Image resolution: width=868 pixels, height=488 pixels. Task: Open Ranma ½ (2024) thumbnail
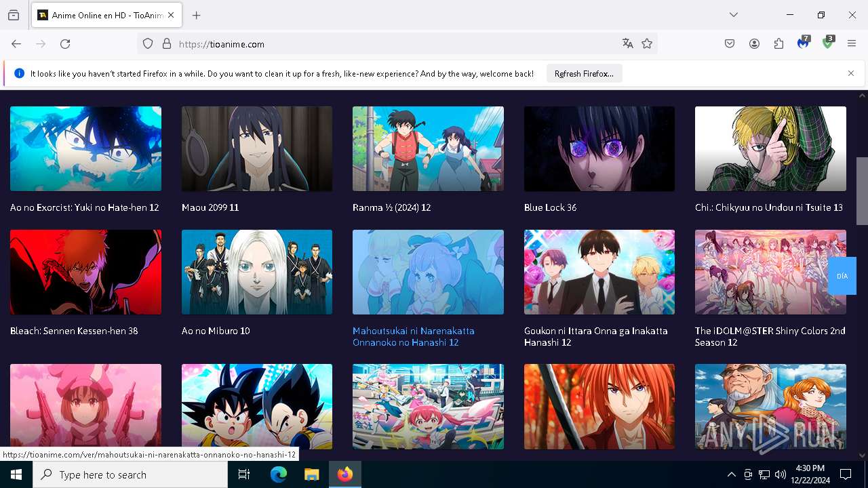tap(428, 148)
